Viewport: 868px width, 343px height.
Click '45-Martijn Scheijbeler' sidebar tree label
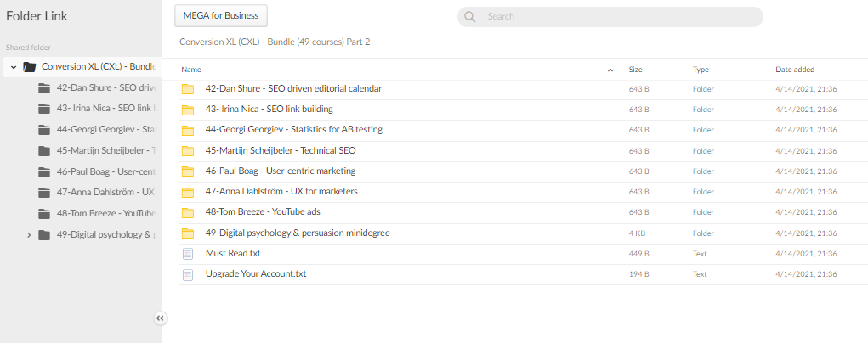point(107,151)
